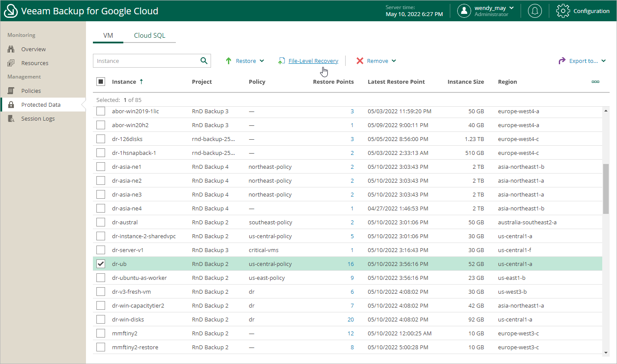Check the dr-126disks row checkbox

point(101,139)
